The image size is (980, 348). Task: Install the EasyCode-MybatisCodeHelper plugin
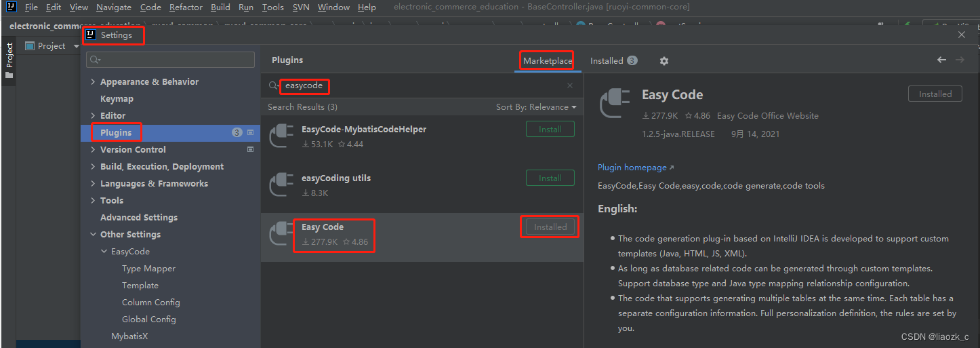[x=550, y=130]
